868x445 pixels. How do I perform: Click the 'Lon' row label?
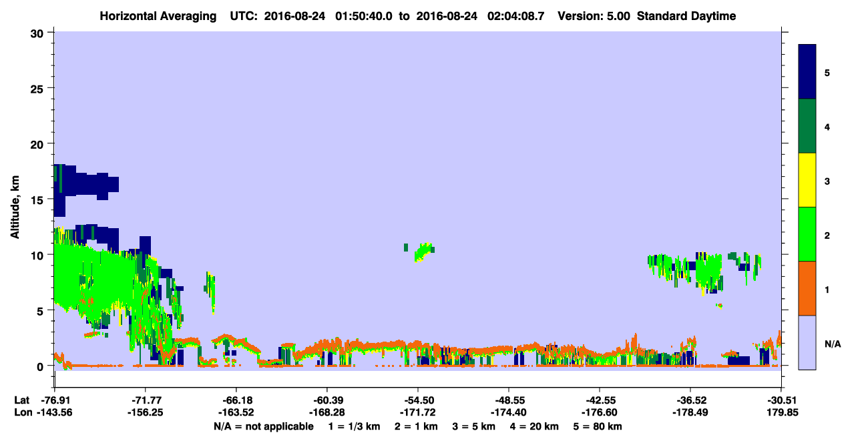[22, 413]
